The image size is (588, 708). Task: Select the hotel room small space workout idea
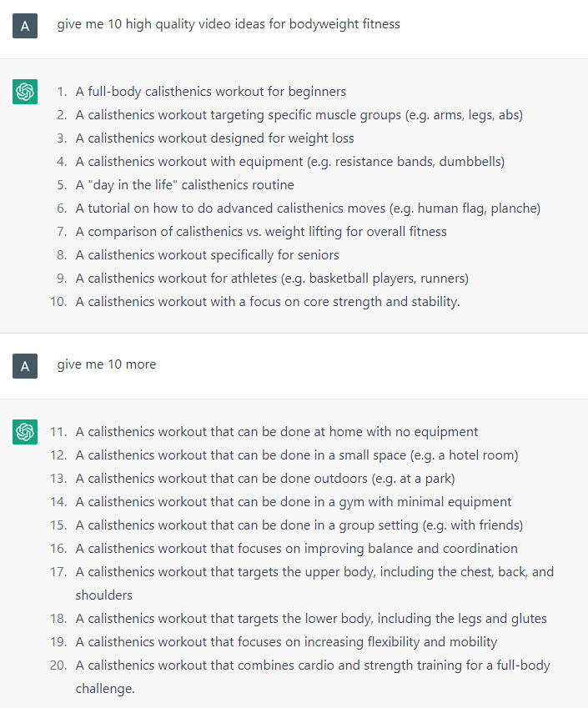click(297, 455)
